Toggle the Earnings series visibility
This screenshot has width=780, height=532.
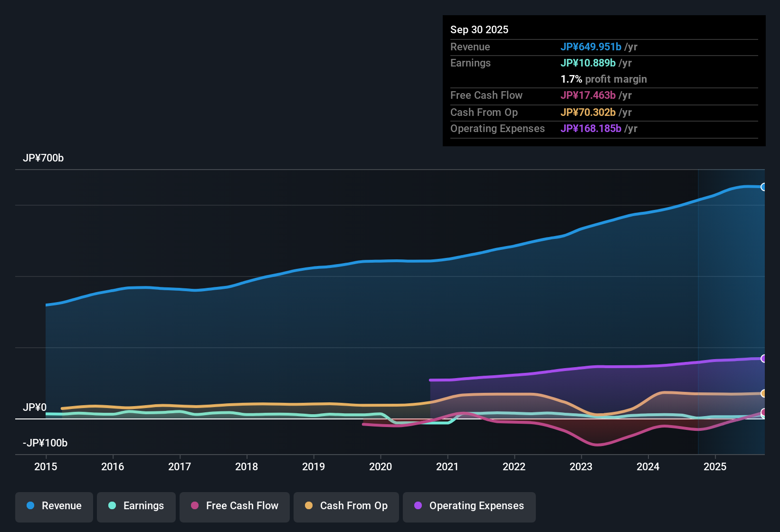[x=136, y=506]
